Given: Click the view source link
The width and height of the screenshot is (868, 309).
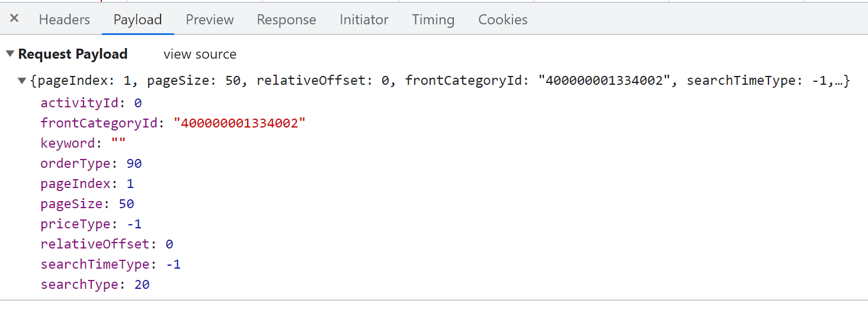Looking at the screenshot, I should [x=200, y=54].
